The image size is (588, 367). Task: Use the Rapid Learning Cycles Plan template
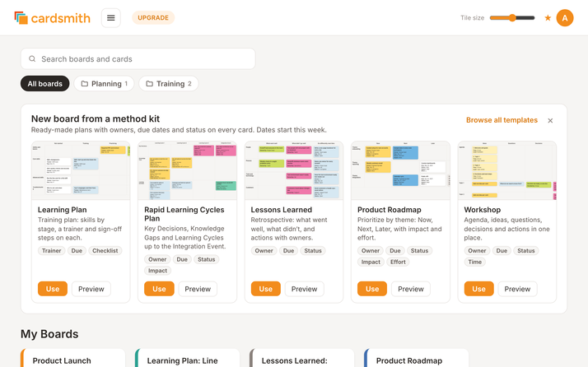click(159, 289)
